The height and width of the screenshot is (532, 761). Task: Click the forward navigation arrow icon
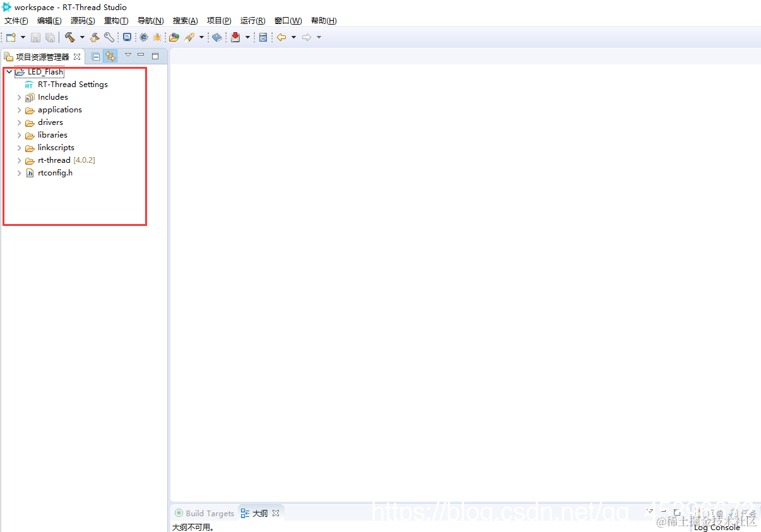307,38
